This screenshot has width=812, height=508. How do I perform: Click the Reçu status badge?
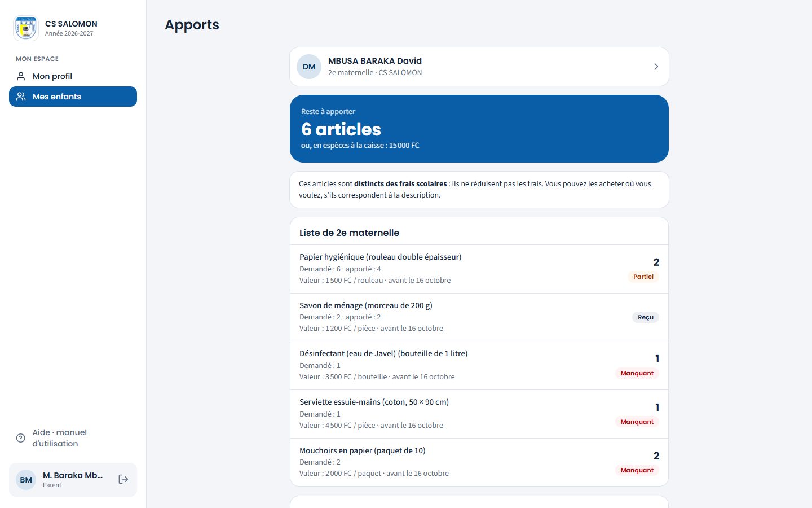[x=646, y=317]
